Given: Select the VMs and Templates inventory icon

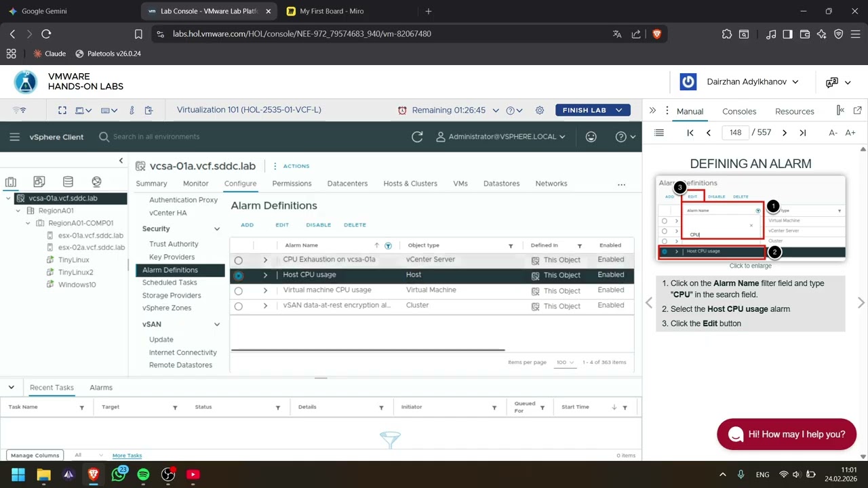Looking at the screenshot, I should pos(39,182).
